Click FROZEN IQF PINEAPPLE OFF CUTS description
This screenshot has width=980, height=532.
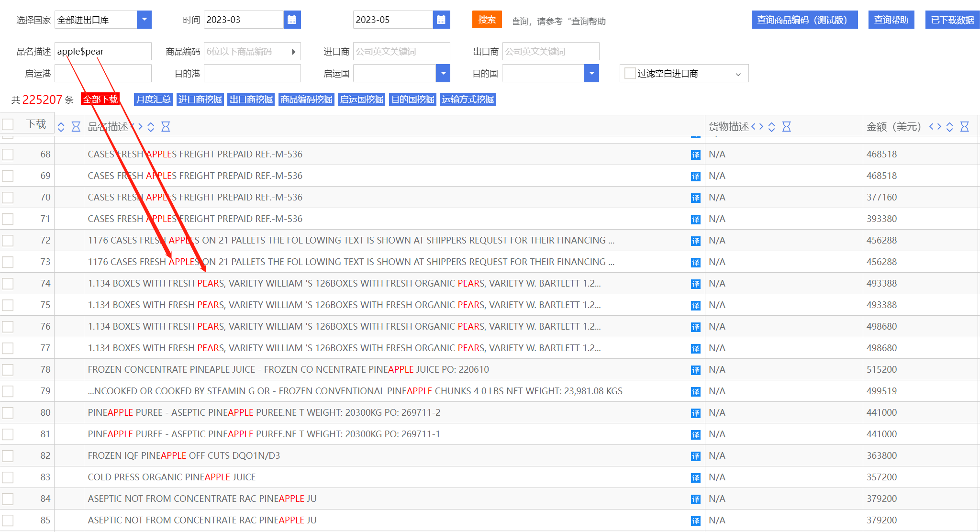184,456
